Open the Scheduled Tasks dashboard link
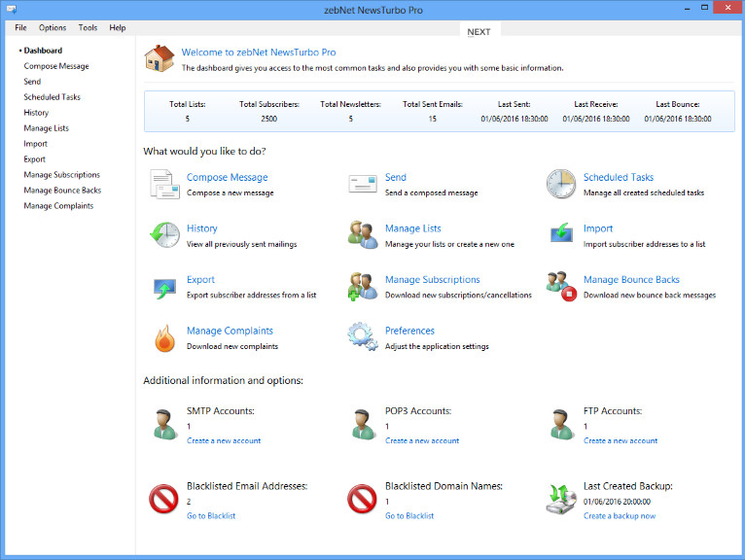The height and width of the screenshot is (560, 745). 619,177
